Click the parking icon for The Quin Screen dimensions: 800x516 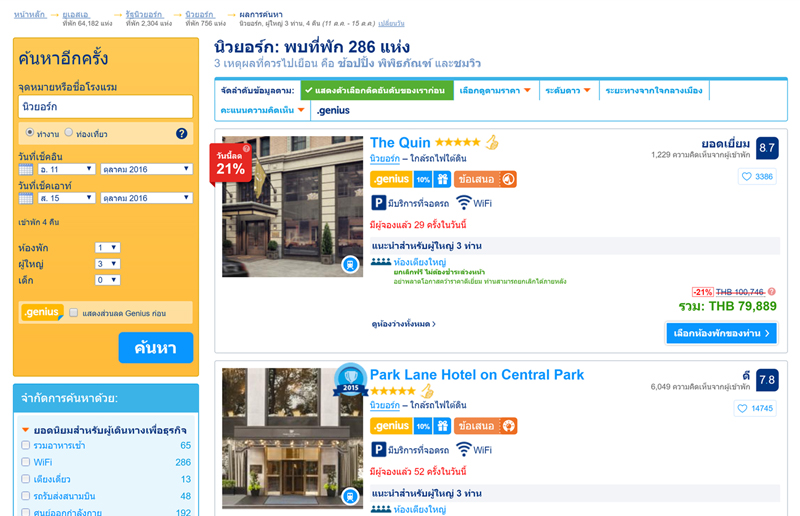[x=378, y=203]
